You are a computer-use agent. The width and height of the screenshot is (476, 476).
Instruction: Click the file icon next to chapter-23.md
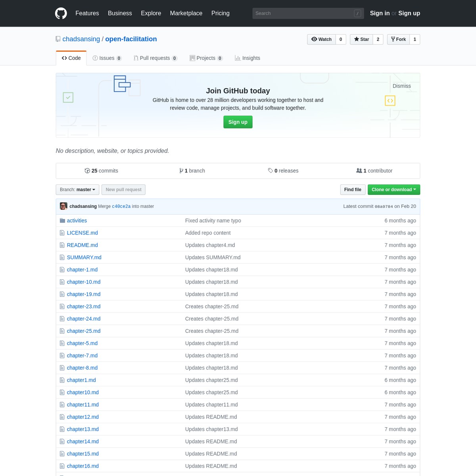click(x=62, y=307)
